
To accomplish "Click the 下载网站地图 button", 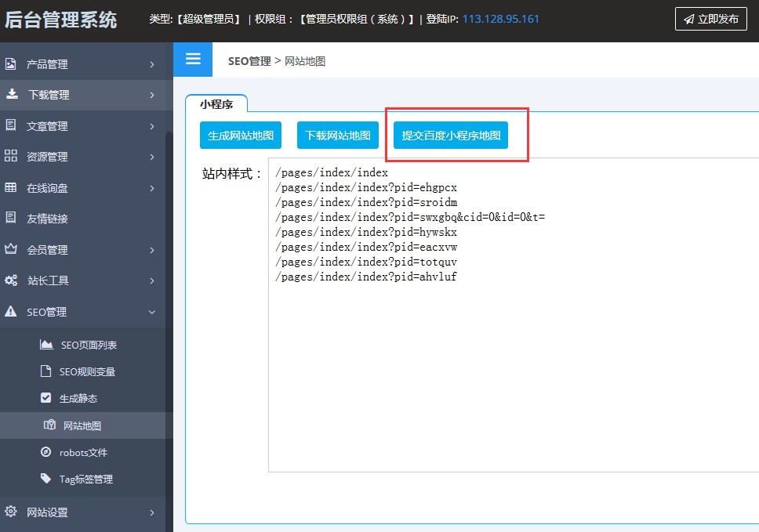I will [338, 136].
